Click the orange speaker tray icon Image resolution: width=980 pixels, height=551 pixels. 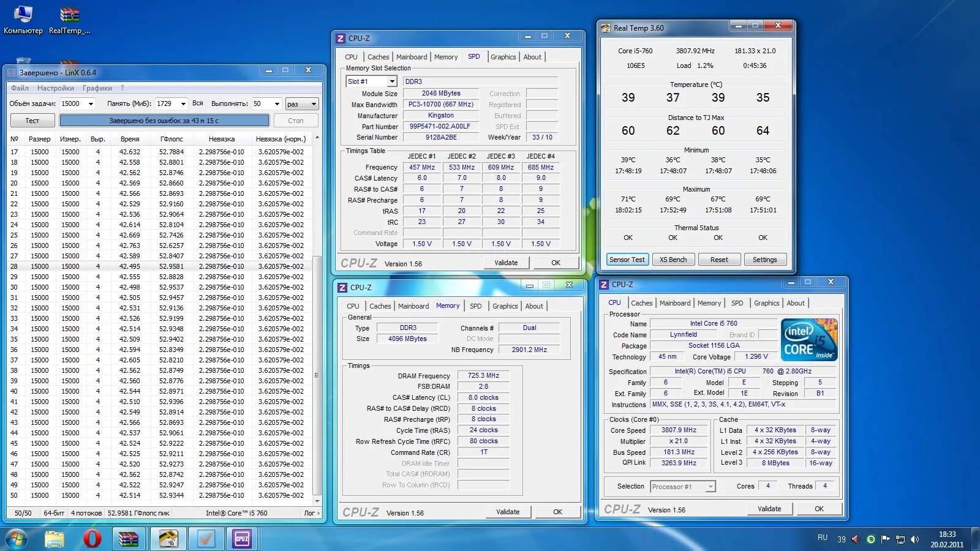coord(856,539)
